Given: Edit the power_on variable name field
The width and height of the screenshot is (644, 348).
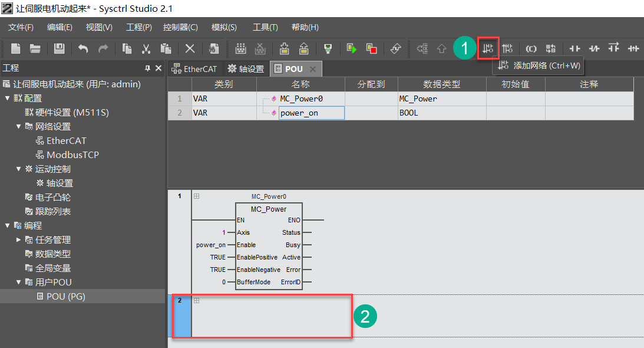Looking at the screenshot, I should 311,113.
